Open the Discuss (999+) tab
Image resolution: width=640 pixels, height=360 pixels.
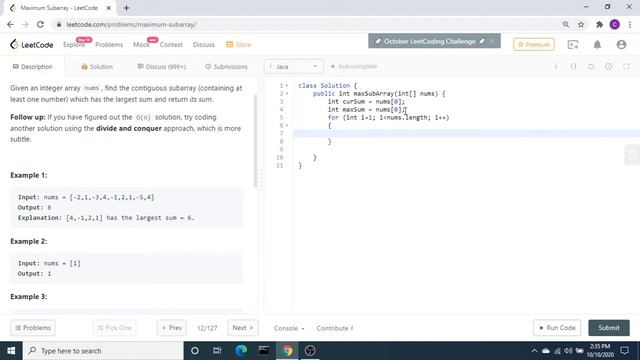pos(162,67)
